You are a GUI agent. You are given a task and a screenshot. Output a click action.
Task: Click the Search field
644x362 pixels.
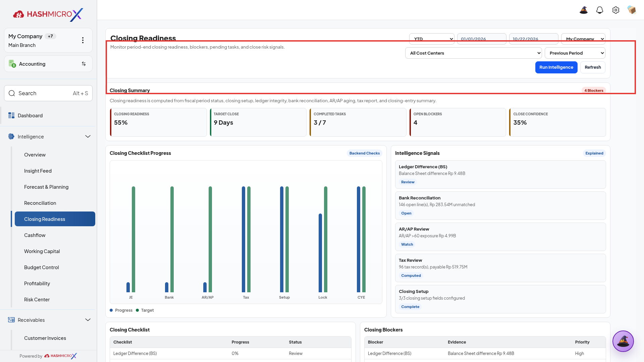tap(48, 93)
